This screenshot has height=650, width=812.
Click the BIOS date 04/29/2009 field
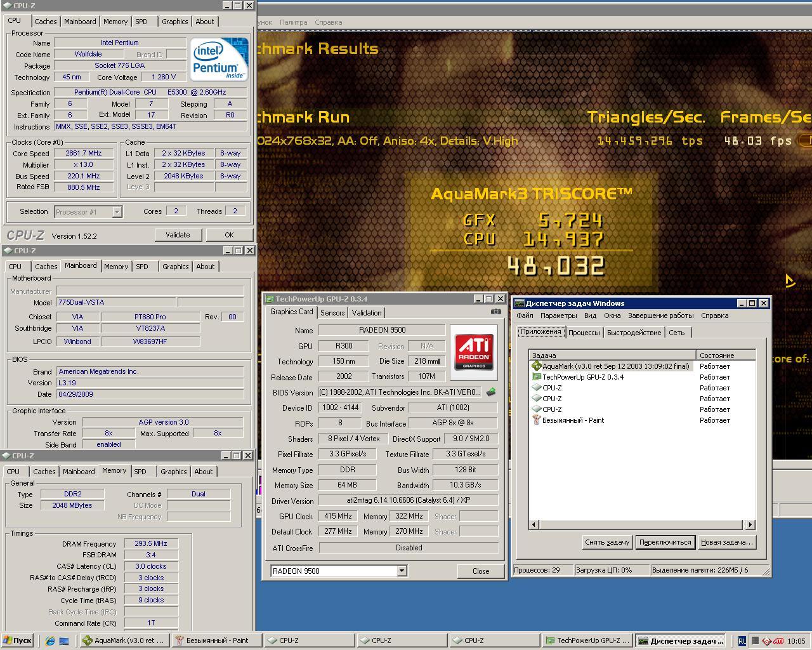pyautogui.click(x=150, y=394)
